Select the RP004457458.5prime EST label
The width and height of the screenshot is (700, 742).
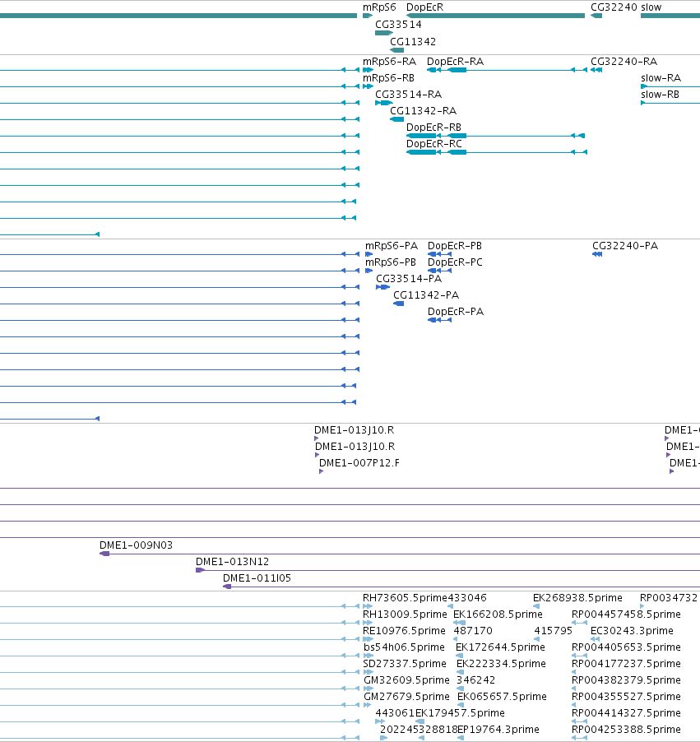(626, 614)
